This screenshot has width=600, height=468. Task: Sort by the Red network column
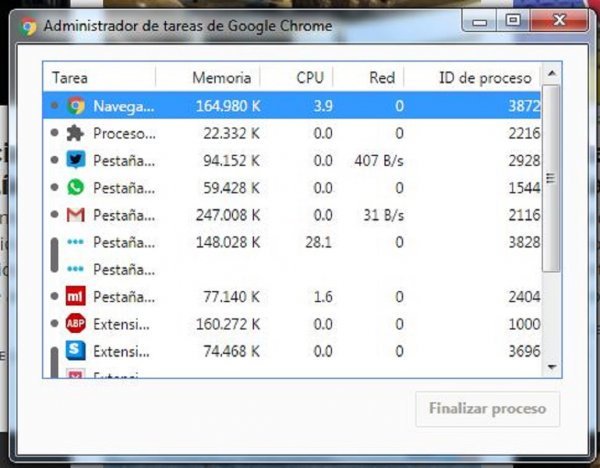(381, 77)
